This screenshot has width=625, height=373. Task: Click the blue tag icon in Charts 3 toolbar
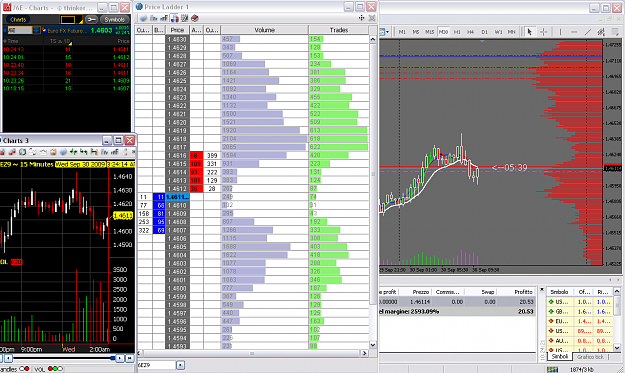[x=63, y=152]
